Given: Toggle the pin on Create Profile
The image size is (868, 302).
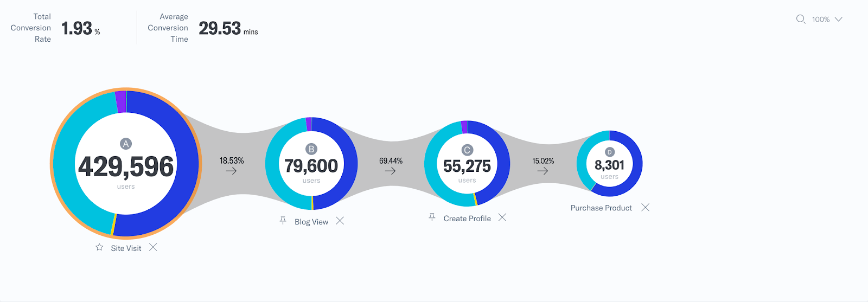Looking at the screenshot, I should click(432, 217).
